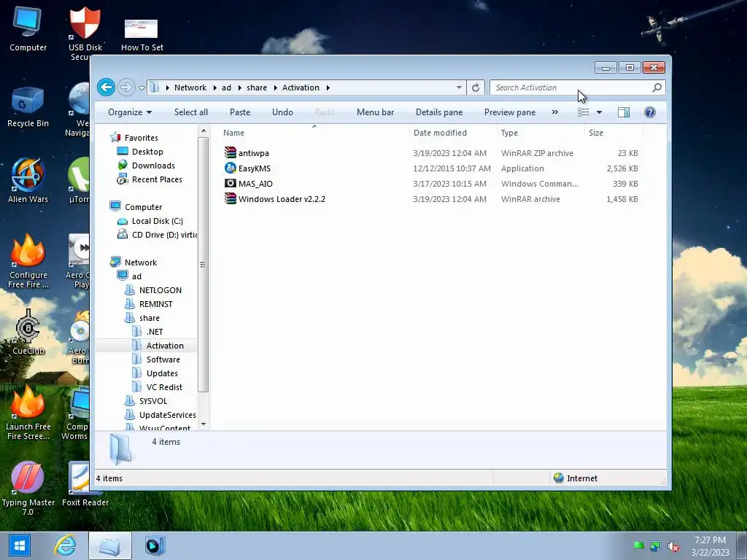Sort by the Type column header

tap(541, 133)
